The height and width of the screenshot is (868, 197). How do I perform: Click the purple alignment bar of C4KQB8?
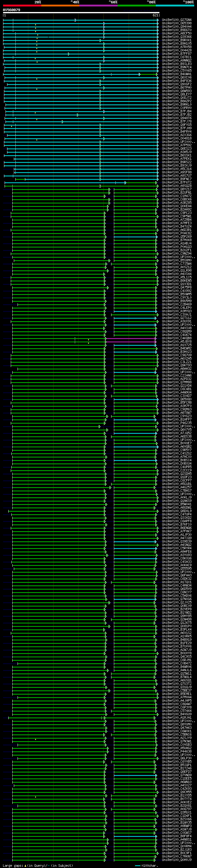(131, 338)
